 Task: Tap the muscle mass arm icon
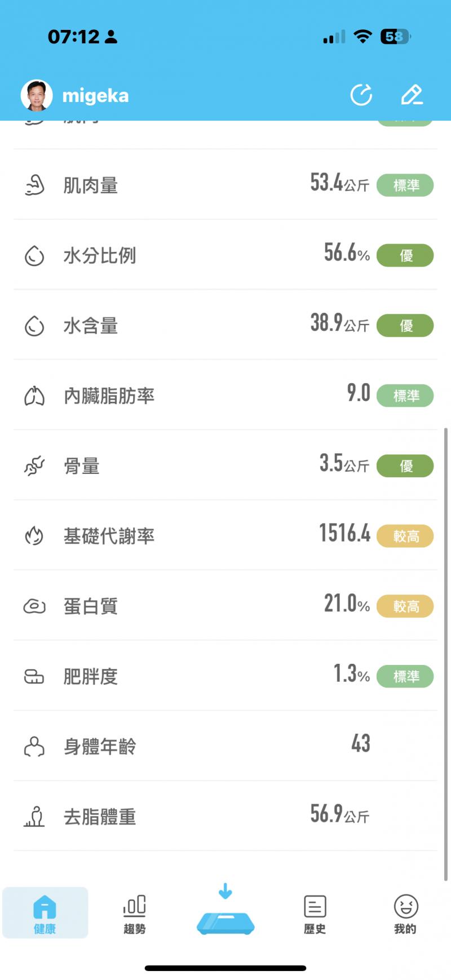(x=34, y=185)
